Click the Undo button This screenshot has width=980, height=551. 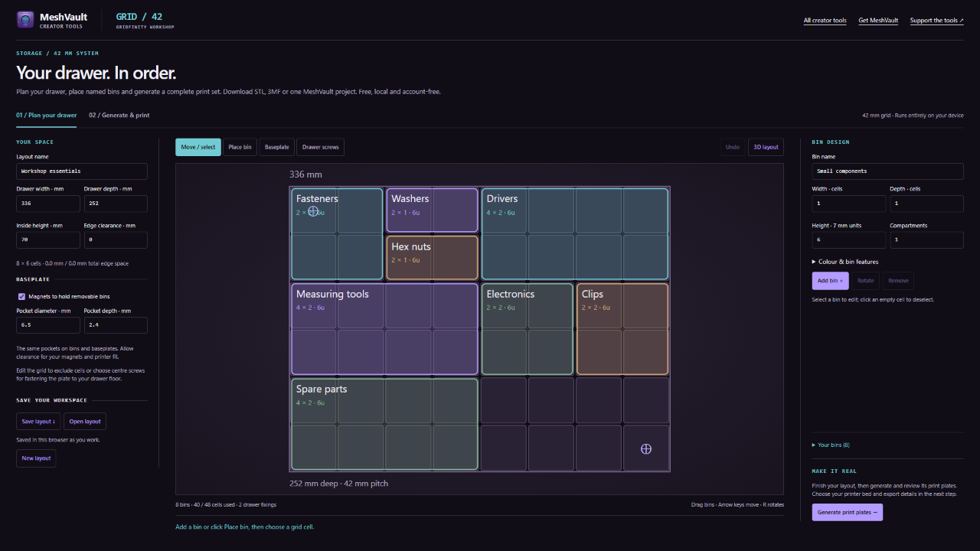[733, 147]
